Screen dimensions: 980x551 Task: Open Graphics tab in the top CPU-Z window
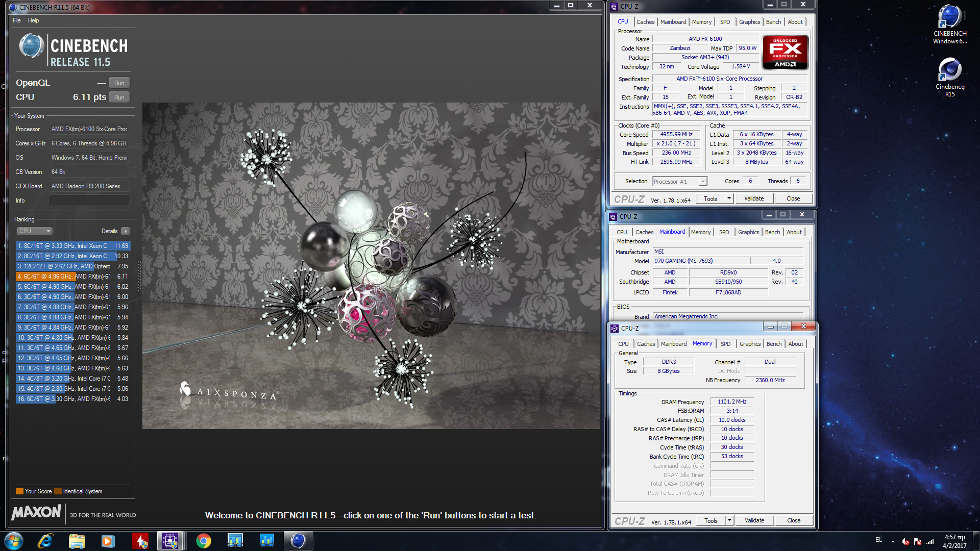click(749, 22)
